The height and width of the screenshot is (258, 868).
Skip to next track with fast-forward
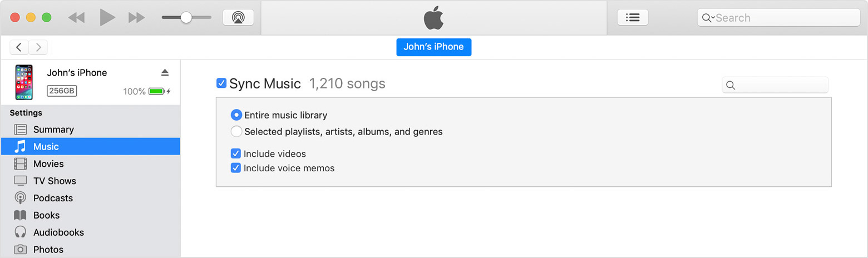[x=136, y=18]
